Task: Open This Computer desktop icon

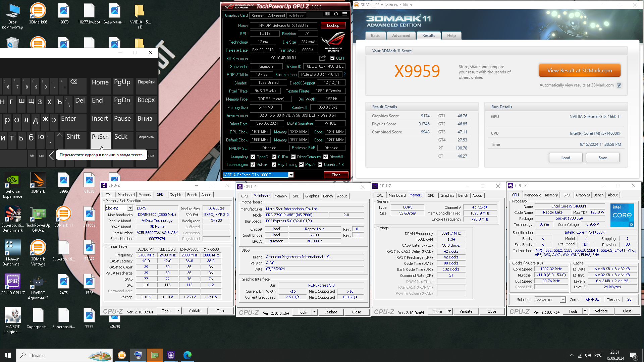Action: 12,16
